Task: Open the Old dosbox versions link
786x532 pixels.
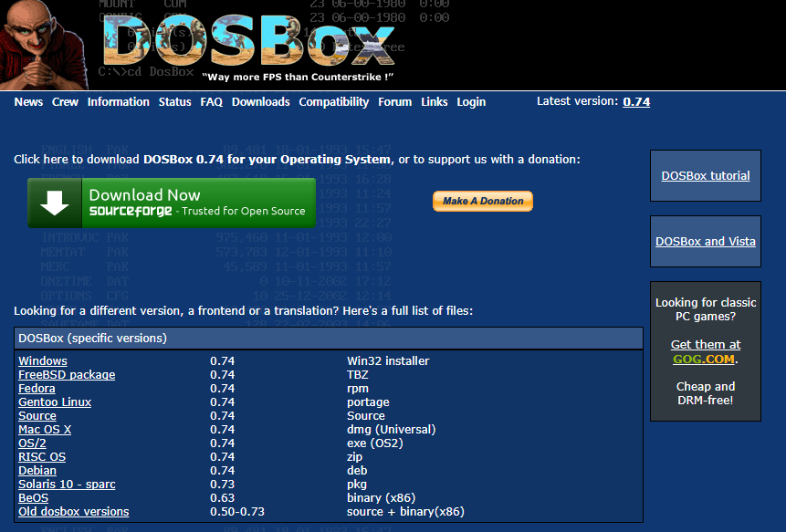Action: coord(74,511)
